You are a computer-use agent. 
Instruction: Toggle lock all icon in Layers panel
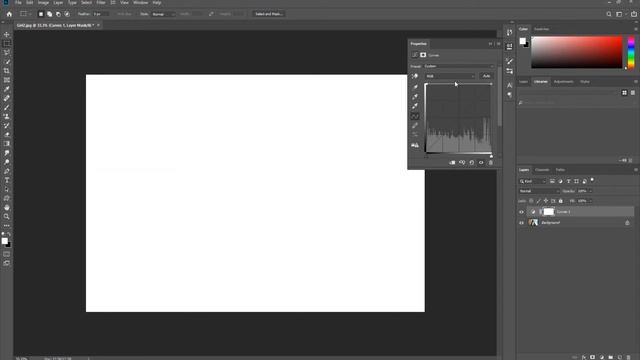pyautogui.click(x=561, y=201)
